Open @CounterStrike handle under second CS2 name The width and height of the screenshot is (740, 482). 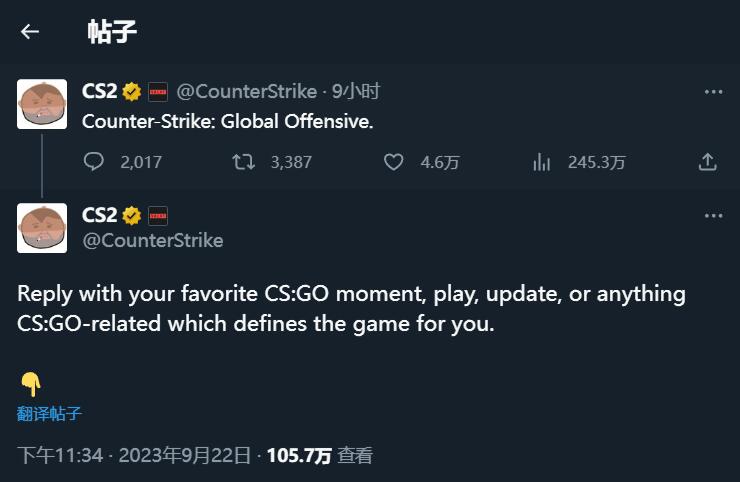[x=153, y=241]
